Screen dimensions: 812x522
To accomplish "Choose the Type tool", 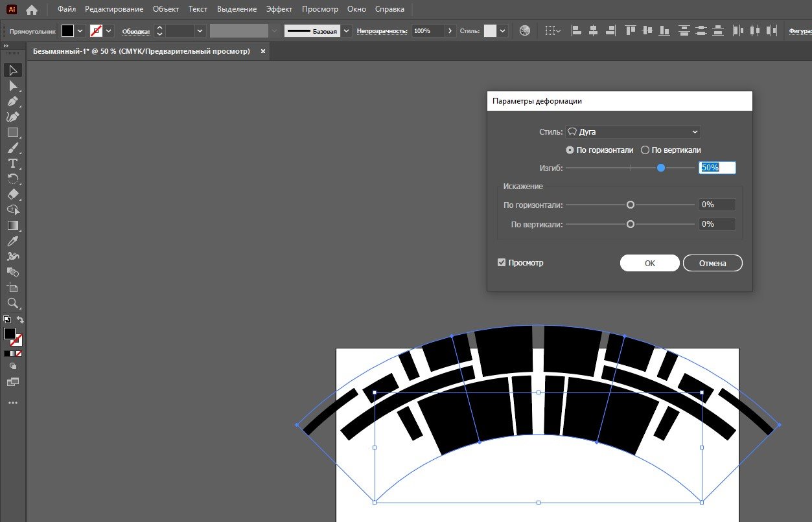I will tap(12, 163).
